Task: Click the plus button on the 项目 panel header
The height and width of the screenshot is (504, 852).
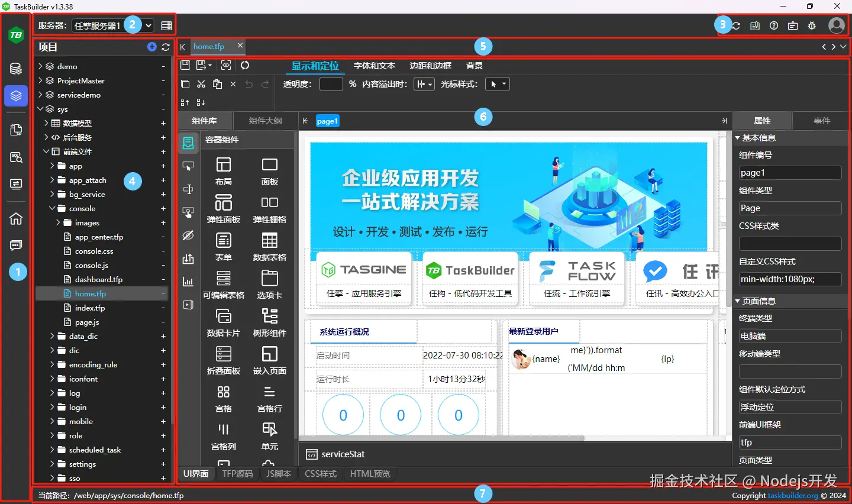Action: click(x=151, y=47)
